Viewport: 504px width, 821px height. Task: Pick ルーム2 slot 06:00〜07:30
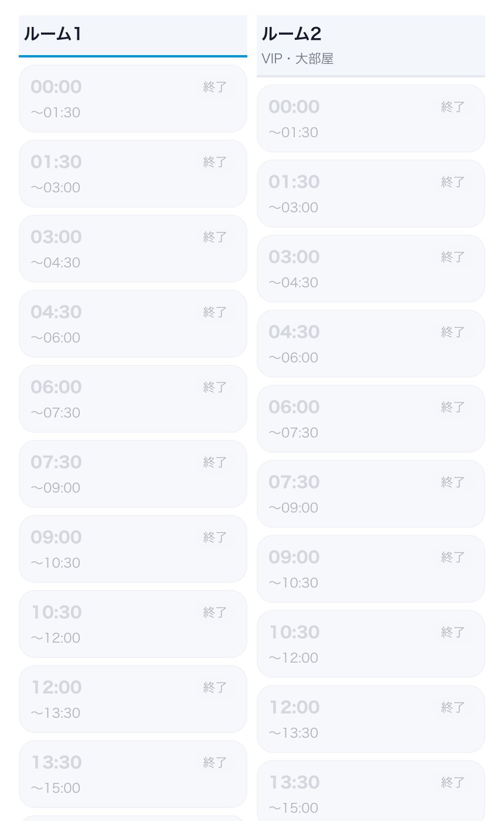click(371, 419)
